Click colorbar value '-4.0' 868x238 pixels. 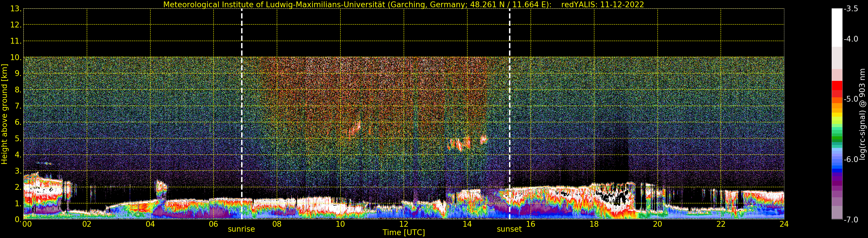851,39
